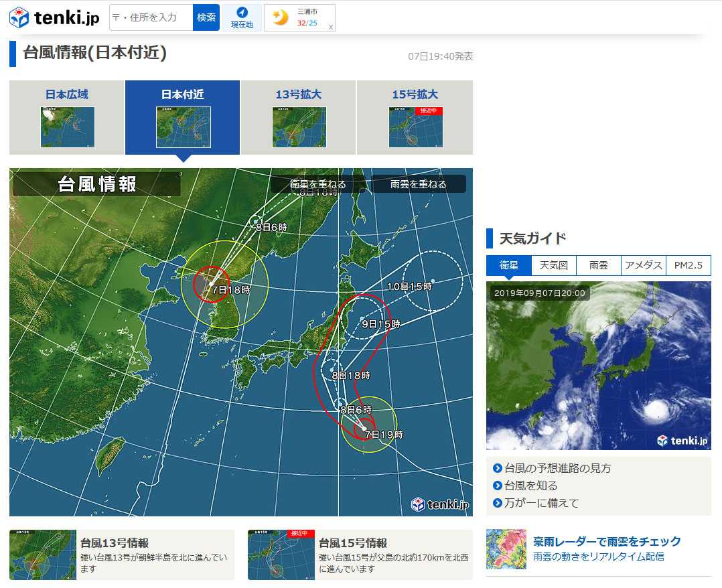Toggle 衛星を重ねる satellite overlay
Screen dimensions: 722x588
click(318, 184)
